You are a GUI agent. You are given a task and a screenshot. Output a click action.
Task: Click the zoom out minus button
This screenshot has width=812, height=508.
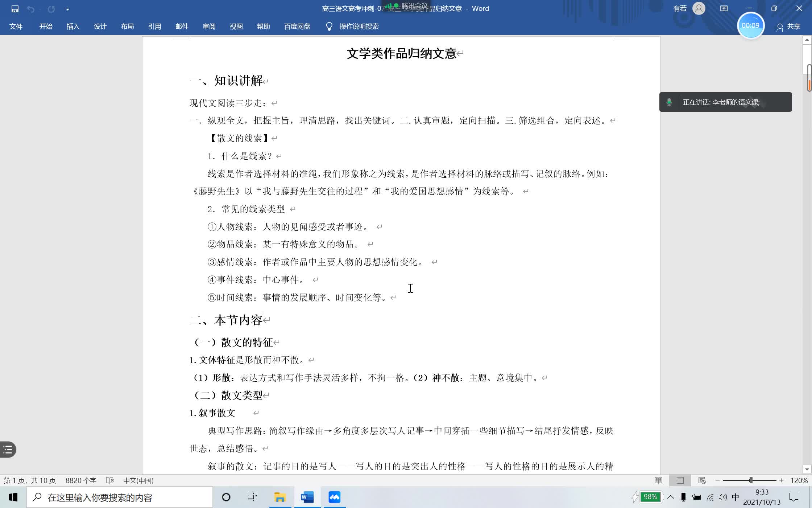pyautogui.click(x=717, y=480)
